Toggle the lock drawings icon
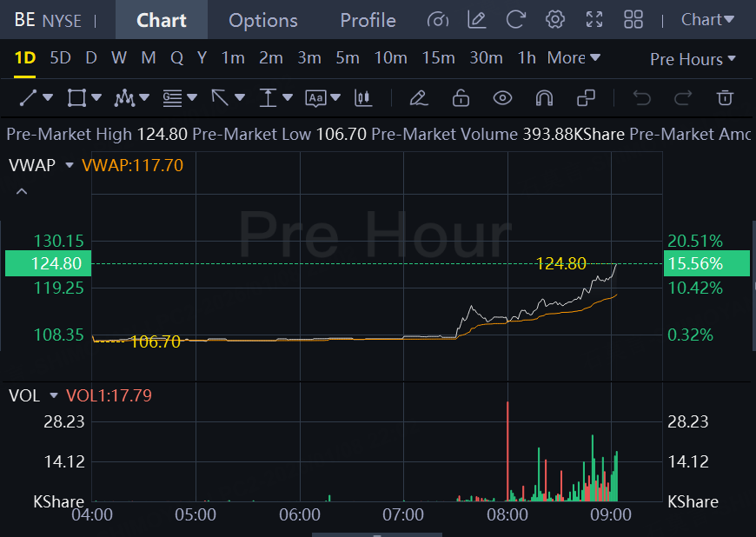Screen dimensions: 756x537 [461, 98]
